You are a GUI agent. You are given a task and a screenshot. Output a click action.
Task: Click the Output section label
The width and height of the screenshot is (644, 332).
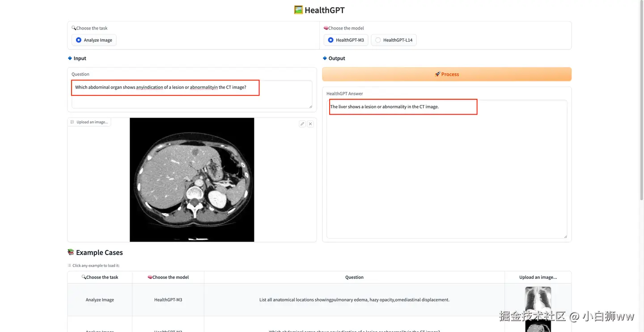334,58
